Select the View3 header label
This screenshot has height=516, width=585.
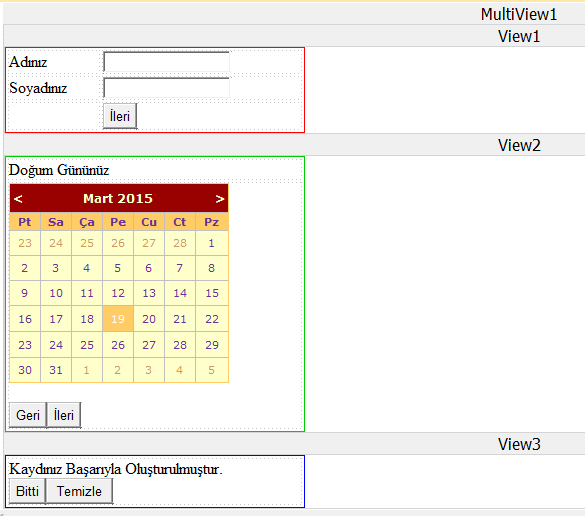click(x=519, y=444)
